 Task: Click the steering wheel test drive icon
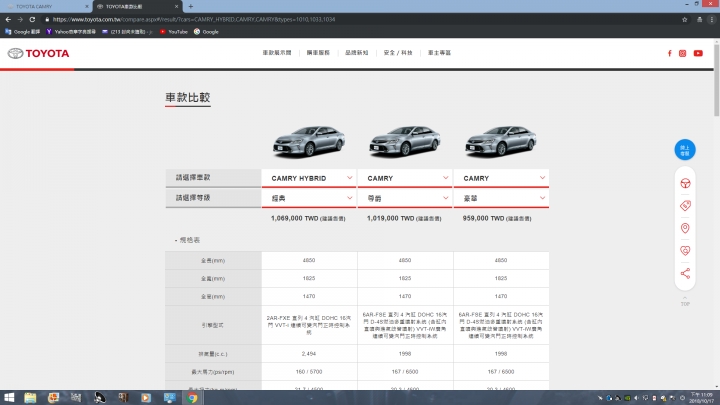tap(685, 183)
